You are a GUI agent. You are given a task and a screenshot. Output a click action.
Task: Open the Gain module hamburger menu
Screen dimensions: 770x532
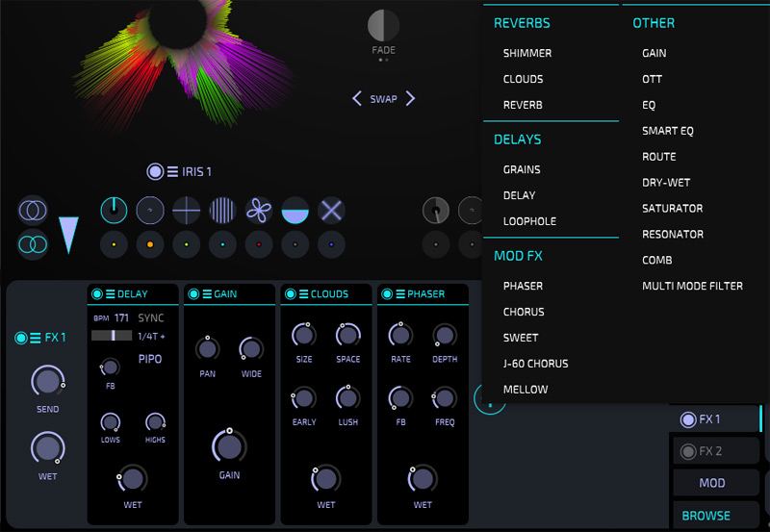click(205, 294)
